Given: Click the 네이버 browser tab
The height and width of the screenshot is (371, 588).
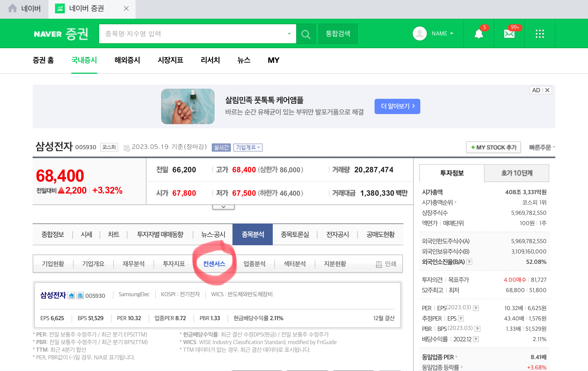Looking at the screenshot, I should 24,8.
